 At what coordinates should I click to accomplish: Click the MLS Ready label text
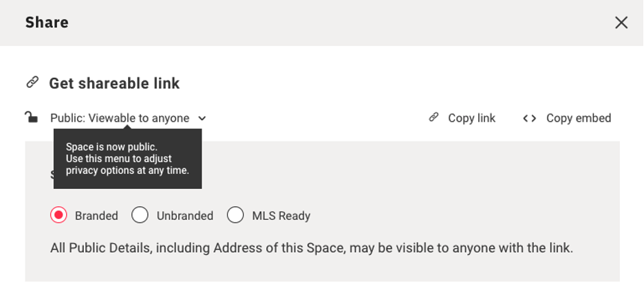click(x=281, y=216)
